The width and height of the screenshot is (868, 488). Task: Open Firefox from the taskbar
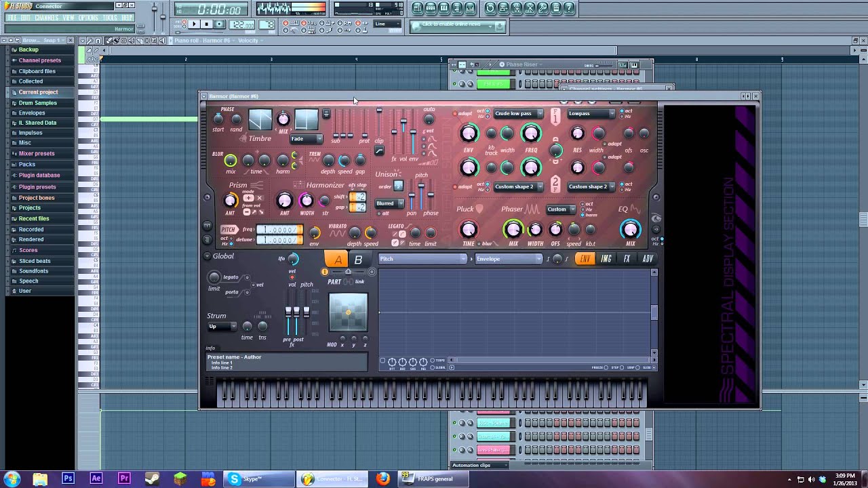[x=383, y=479]
